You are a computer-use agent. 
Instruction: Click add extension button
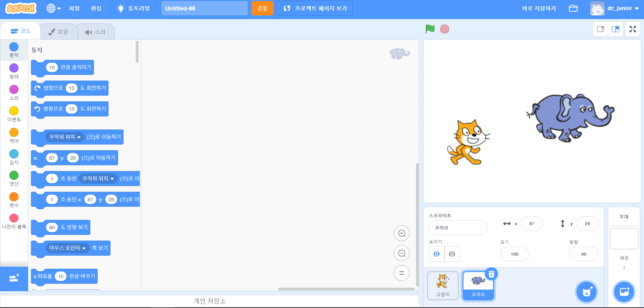[x=14, y=278]
